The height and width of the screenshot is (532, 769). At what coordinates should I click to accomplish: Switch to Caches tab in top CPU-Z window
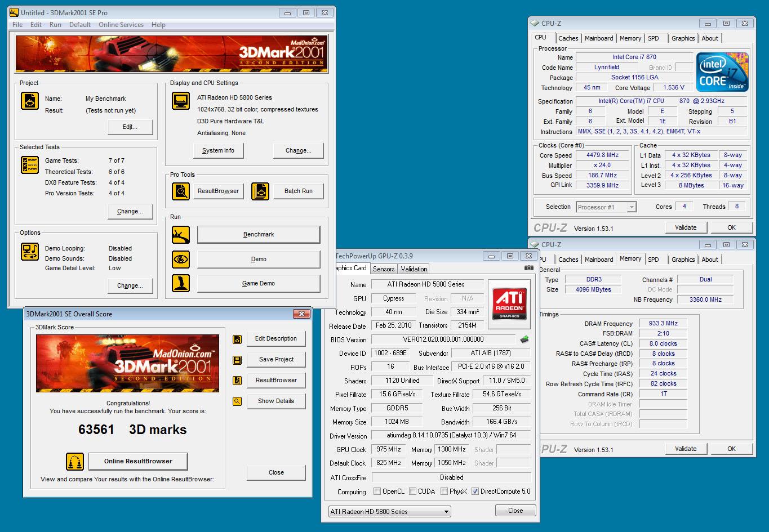568,38
